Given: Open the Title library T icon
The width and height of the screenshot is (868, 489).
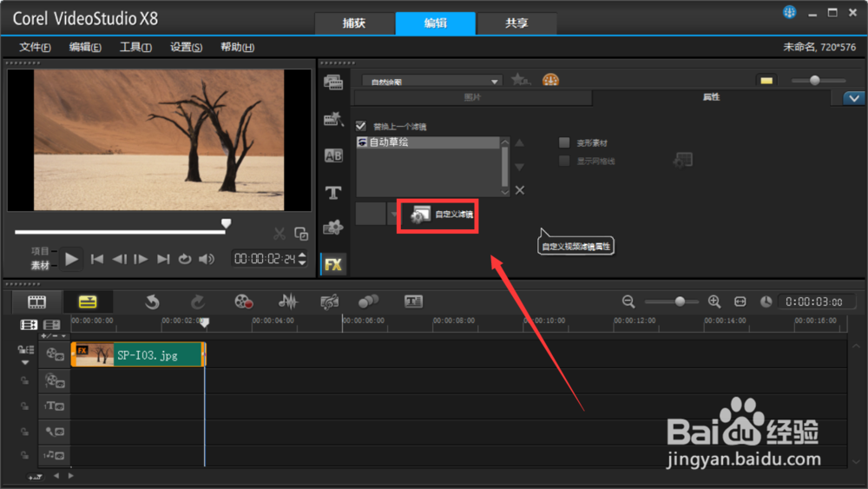Looking at the screenshot, I should [333, 192].
